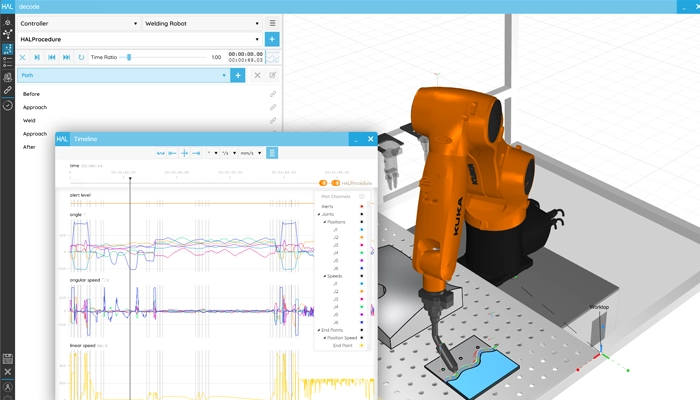The width and height of the screenshot is (700, 400).
Task: Select the Weld procedure item
Action: [x=29, y=120]
